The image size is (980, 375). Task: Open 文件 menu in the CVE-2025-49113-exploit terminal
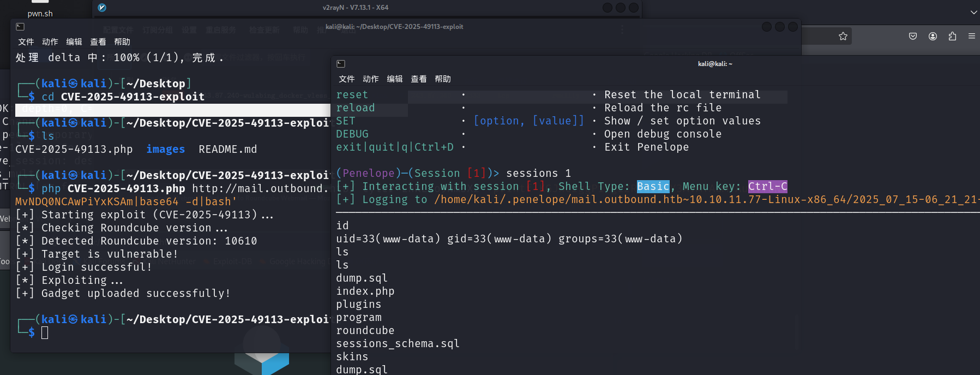point(26,42)
